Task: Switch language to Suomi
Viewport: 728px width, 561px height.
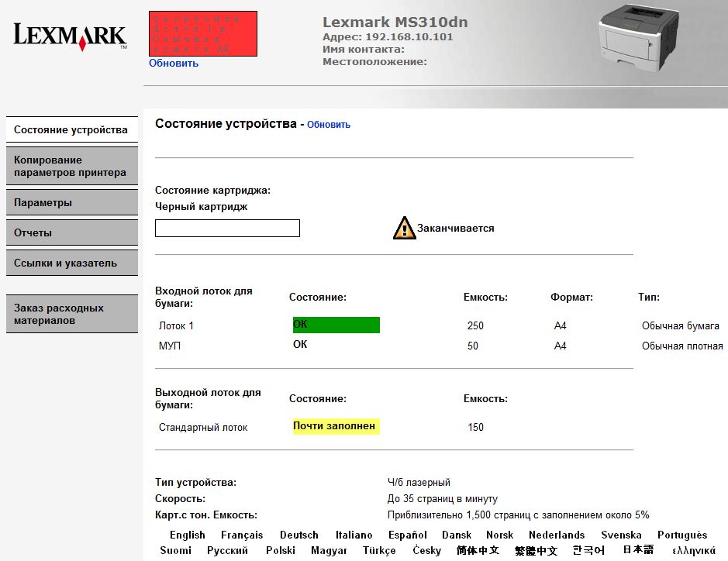Action: pos(175,550)
